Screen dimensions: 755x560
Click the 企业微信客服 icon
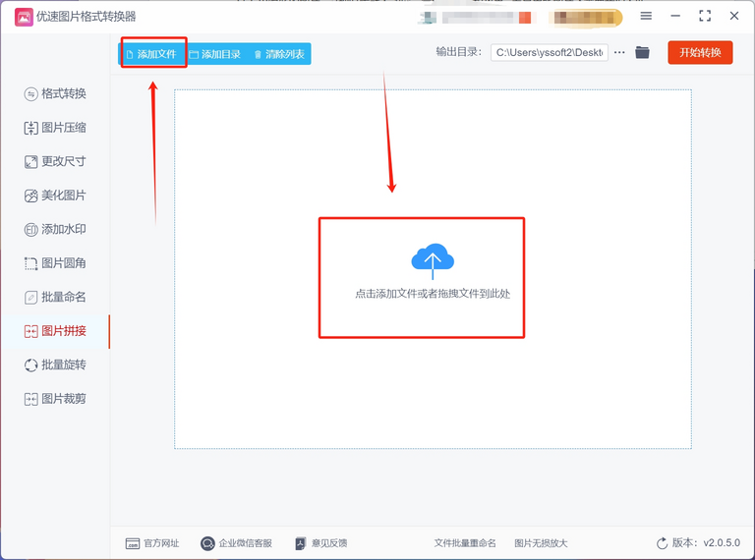[207, 543]
